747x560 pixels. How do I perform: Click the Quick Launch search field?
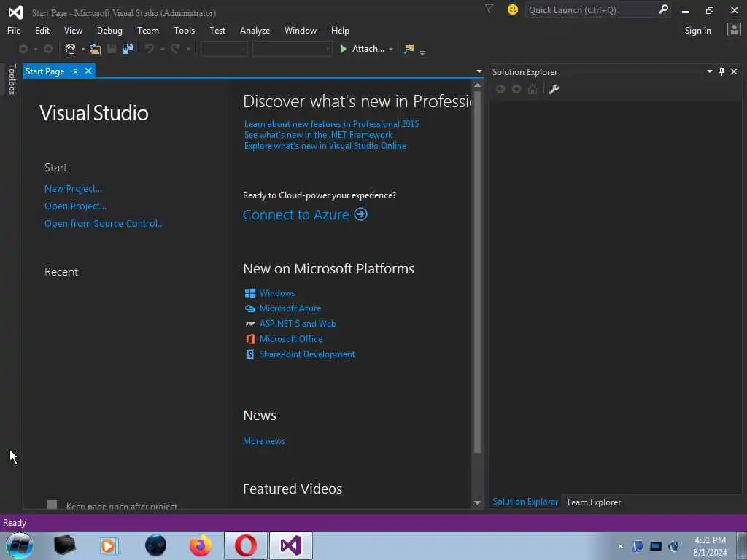pyautogui.click(x=591, y=9)
